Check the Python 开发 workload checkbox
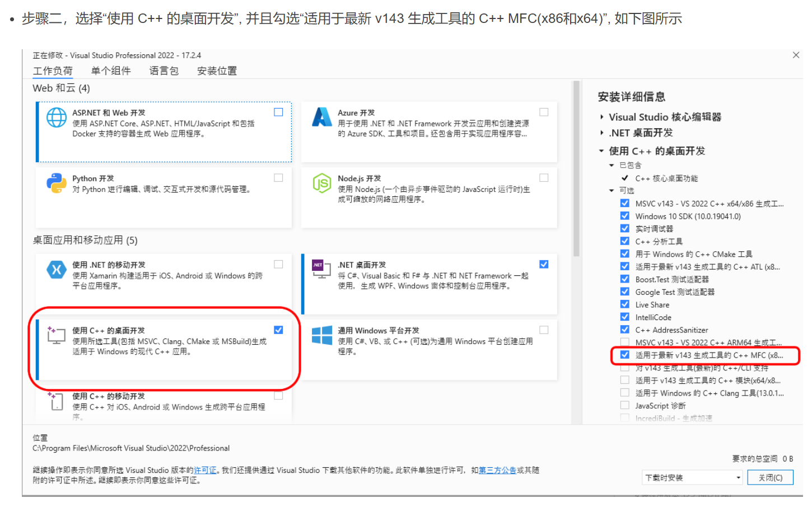Viewport: 812px width, 512px height. (278, 177)
